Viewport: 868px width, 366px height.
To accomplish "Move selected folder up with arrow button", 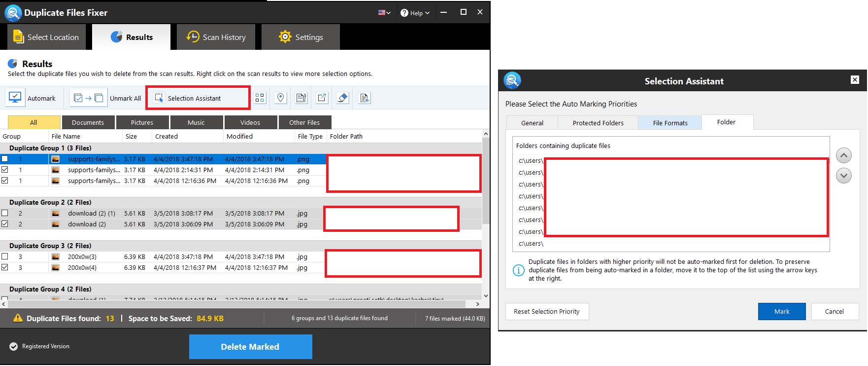I will 844,155.
